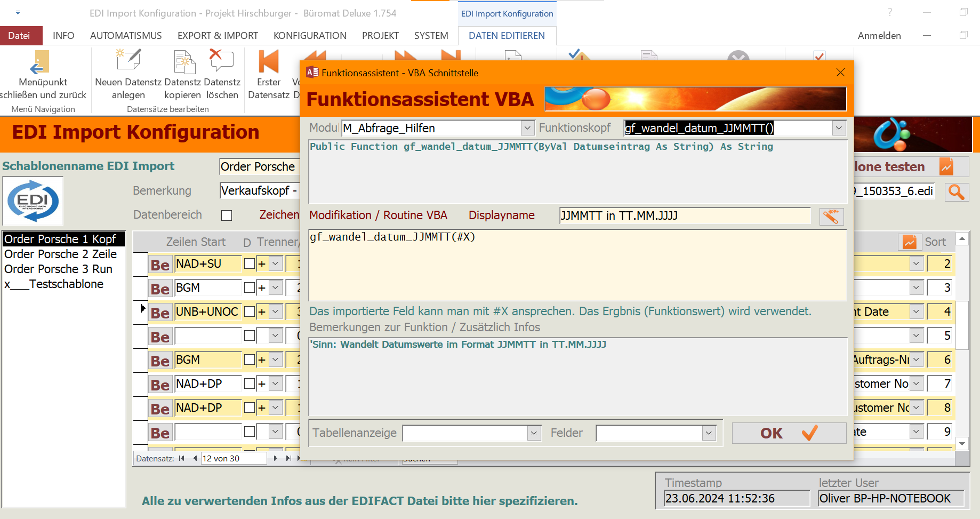
Task: Click the Anmelden sign-in link
Action: point(879,36)
